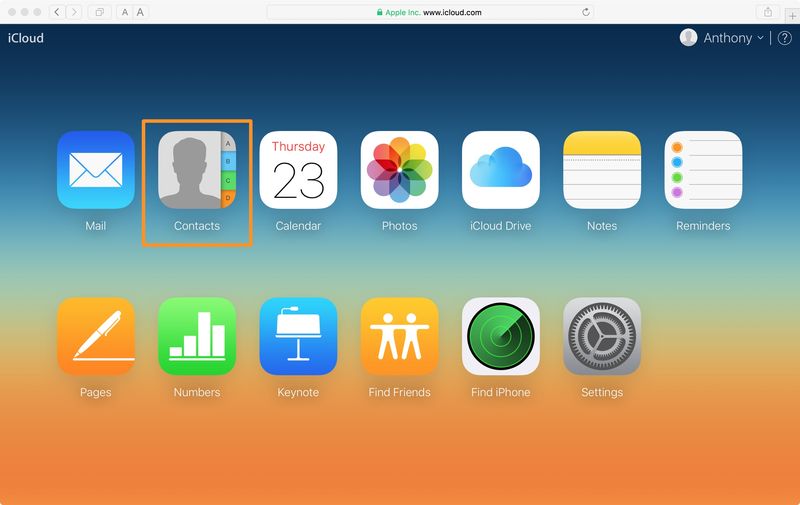Click the Calendar label text
Viewport: 800px width, 505px height.
(x=298, y=226)
